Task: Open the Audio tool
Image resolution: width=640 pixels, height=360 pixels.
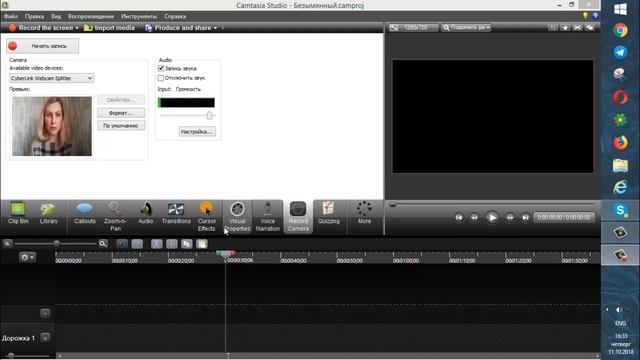Action: [146, 214]
